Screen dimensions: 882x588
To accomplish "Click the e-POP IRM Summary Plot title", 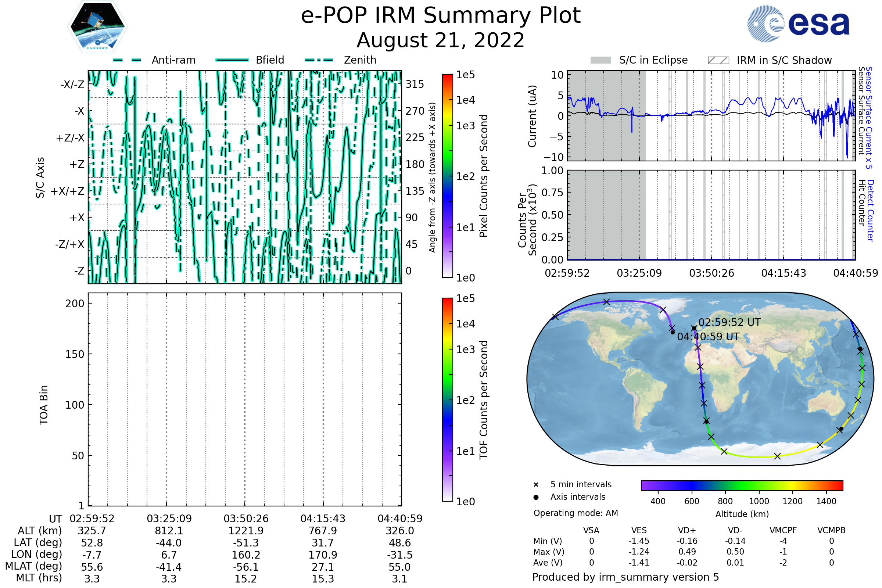I will coord(441,16).
